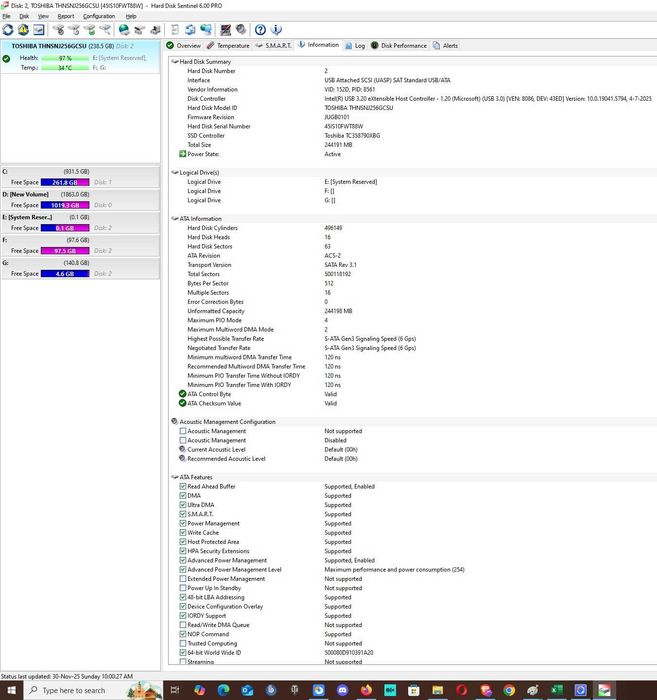Select the D: [New Volume] partition entry
This screenshot has width=657, height=700.
coord(80,200)
